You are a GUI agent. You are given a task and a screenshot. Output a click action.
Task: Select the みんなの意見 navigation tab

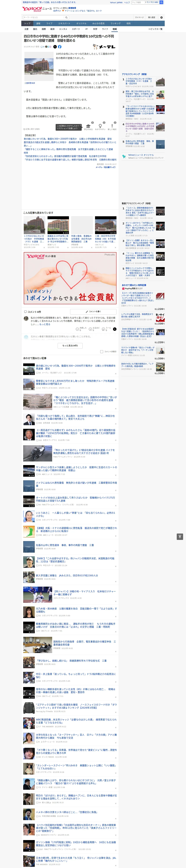98,24
